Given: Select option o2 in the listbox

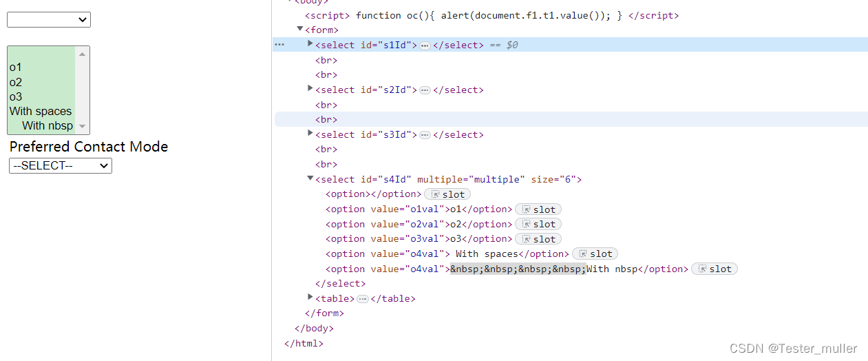Looking at the screenshot, I should coord(41,82).
